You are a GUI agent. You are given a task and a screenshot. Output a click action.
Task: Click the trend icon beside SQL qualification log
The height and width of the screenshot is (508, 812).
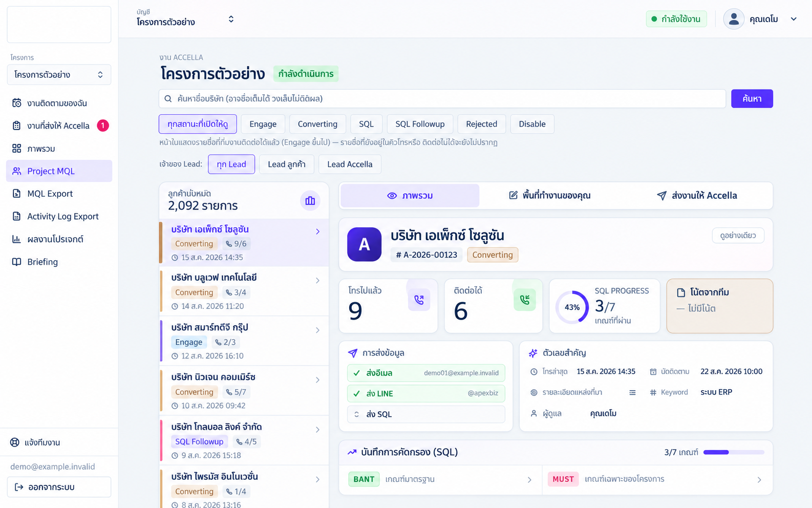[352, 452]
